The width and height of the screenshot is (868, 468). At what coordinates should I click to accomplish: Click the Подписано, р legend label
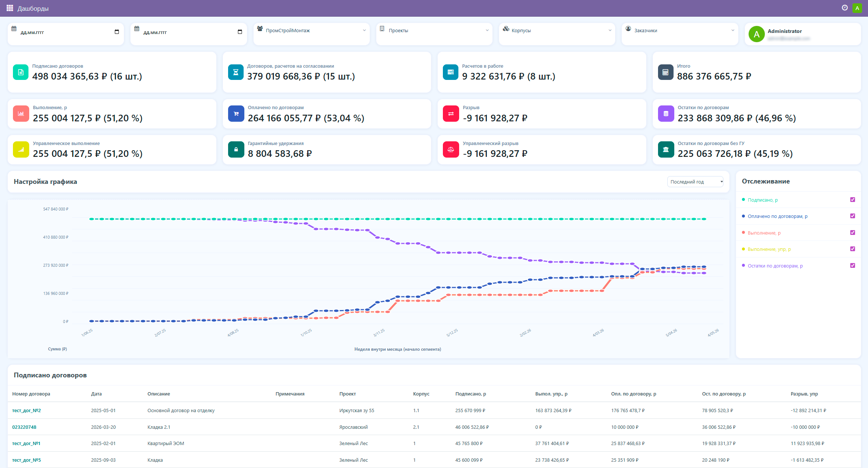coord(763,200)
